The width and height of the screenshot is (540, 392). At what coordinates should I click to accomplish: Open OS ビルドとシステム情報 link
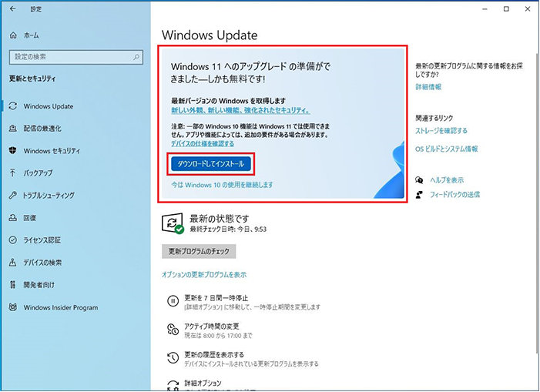pos(446,149)
